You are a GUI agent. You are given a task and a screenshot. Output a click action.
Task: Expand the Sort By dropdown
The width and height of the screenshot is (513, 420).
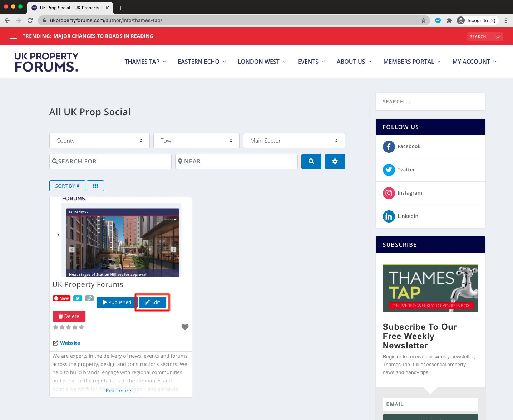(x=67, y=186)
